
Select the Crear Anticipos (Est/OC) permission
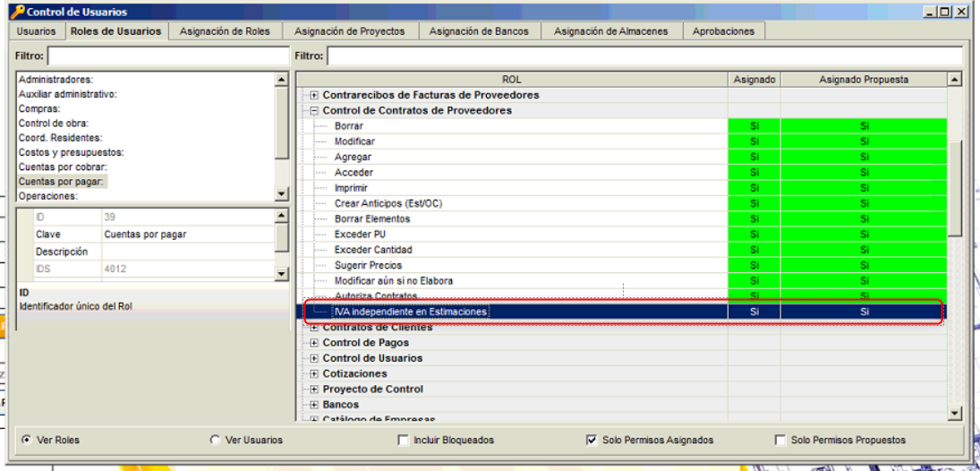tap(621, 204)
